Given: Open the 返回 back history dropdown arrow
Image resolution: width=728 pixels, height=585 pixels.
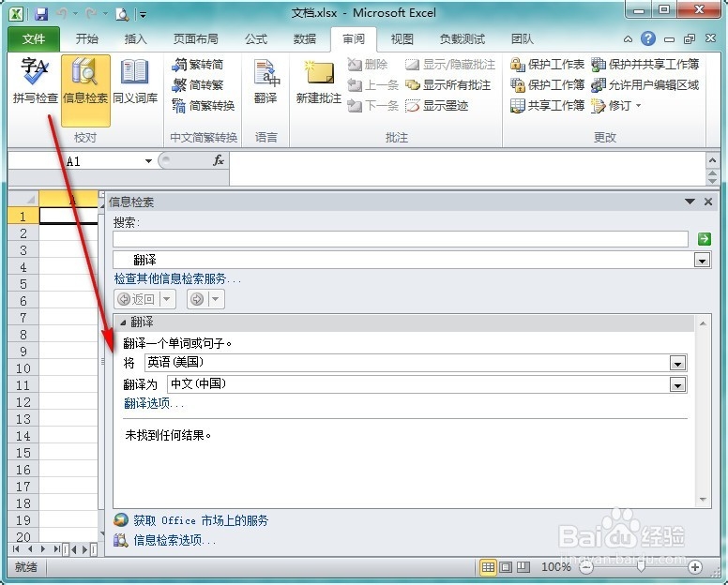Looking at the screenshot, I should click(167, 299).
